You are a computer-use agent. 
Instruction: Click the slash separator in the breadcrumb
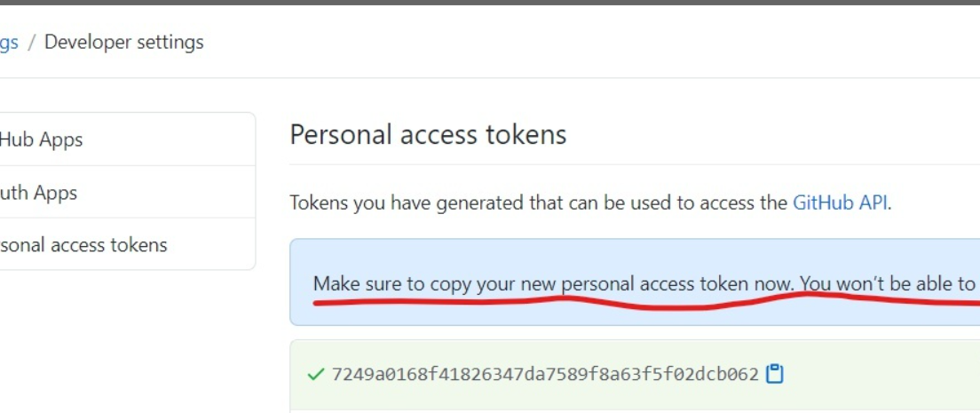click(x=31, y=43)
